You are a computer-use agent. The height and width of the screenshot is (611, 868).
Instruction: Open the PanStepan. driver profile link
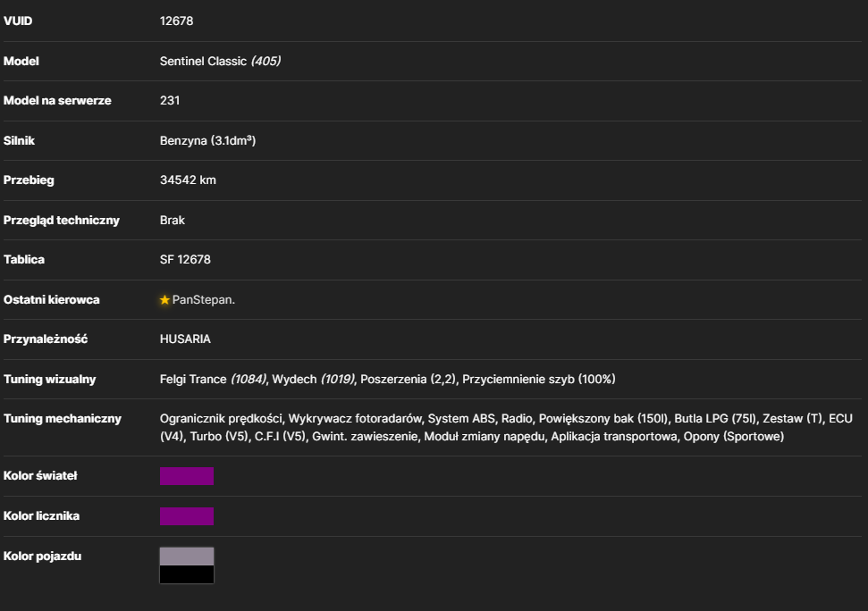(203, 300)
